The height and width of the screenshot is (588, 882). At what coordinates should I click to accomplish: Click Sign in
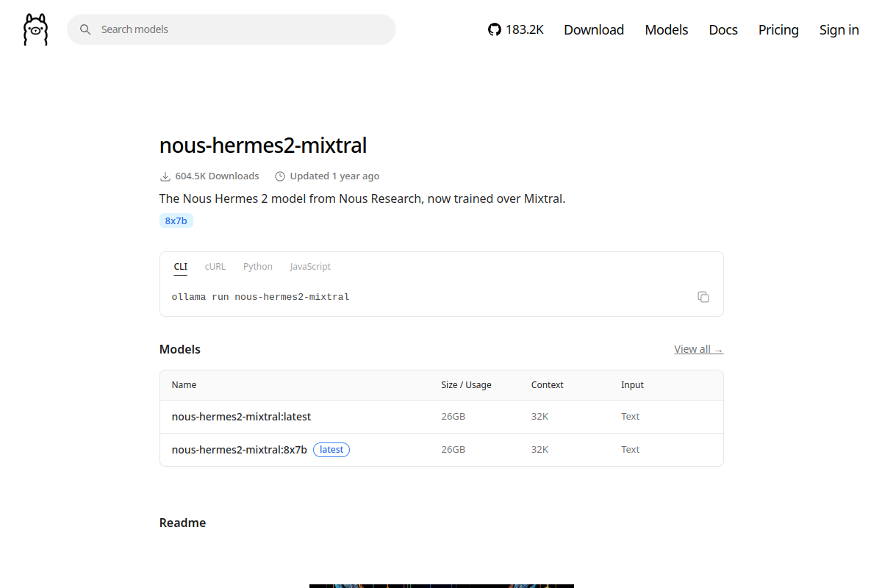tap(839, 29)
